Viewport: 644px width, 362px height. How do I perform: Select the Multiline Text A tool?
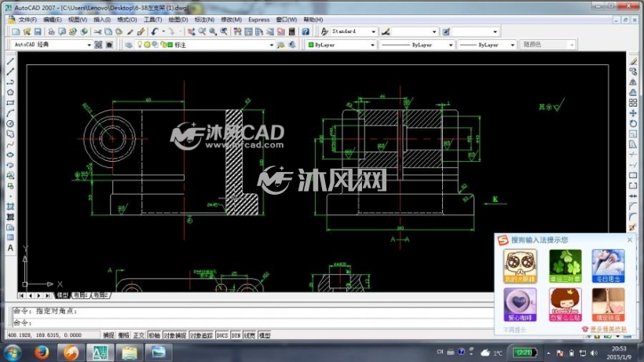(x=10, y=248)
